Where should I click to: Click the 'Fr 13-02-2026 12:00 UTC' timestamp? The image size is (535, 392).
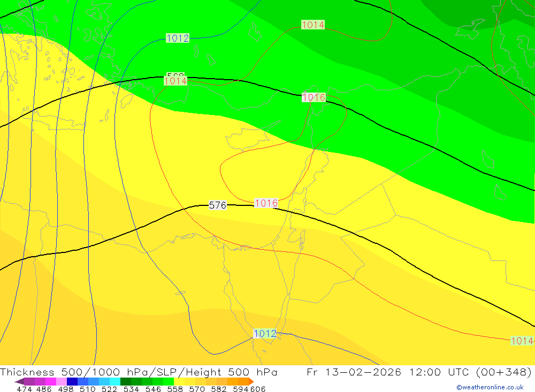click(x=389, y=372)
